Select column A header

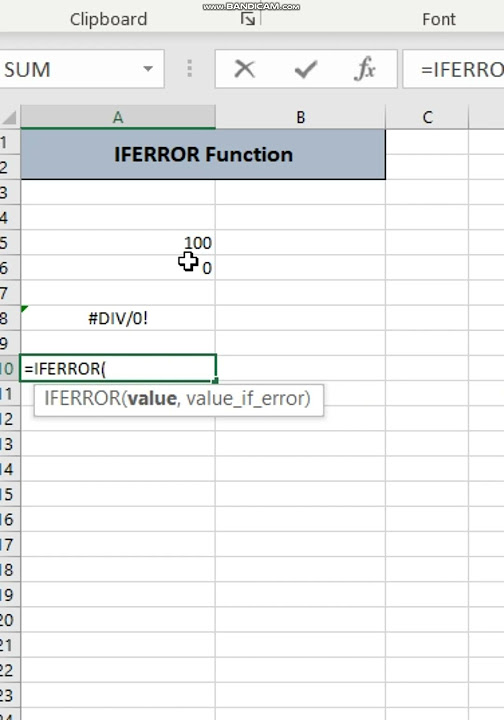pos(118,118)
